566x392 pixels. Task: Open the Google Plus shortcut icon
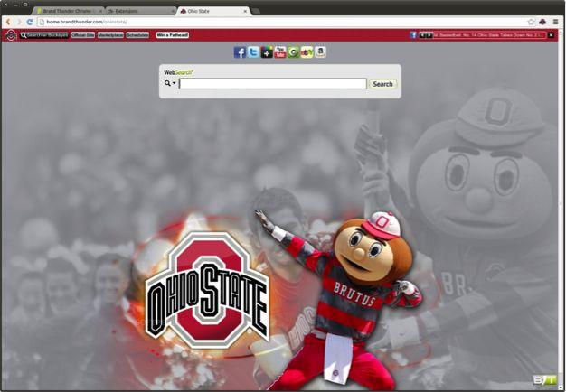267,52
